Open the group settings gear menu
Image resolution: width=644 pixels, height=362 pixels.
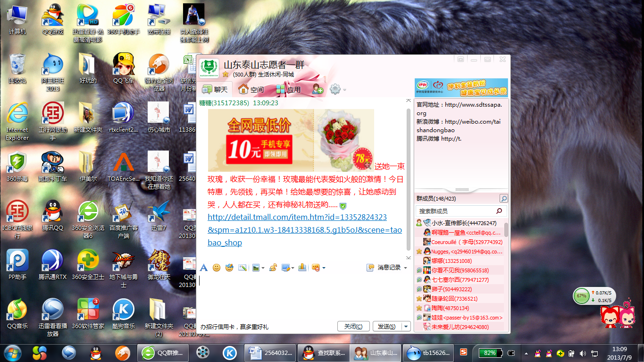(x=335, y=89)
